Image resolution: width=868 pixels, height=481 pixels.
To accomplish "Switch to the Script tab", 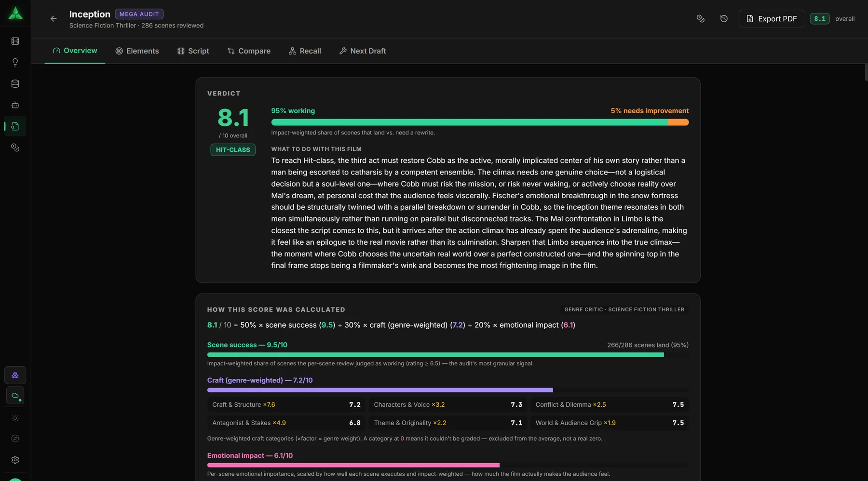I will [193, 51].
